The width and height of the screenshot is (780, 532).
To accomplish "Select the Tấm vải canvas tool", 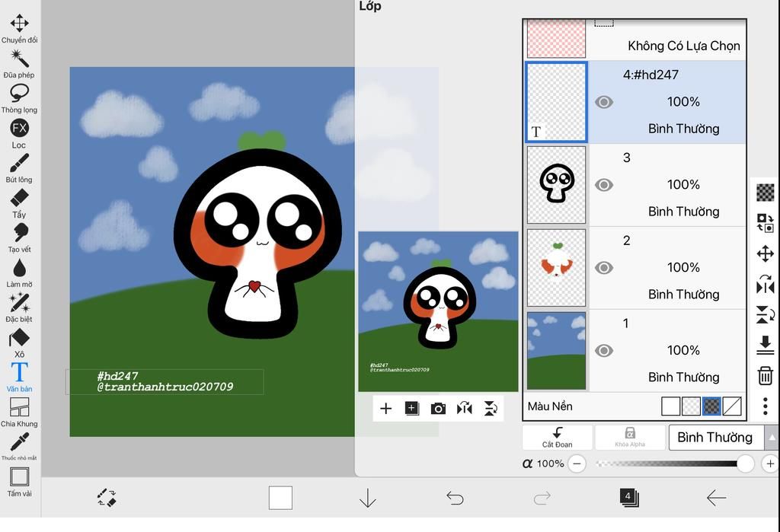I will point(19,482).
